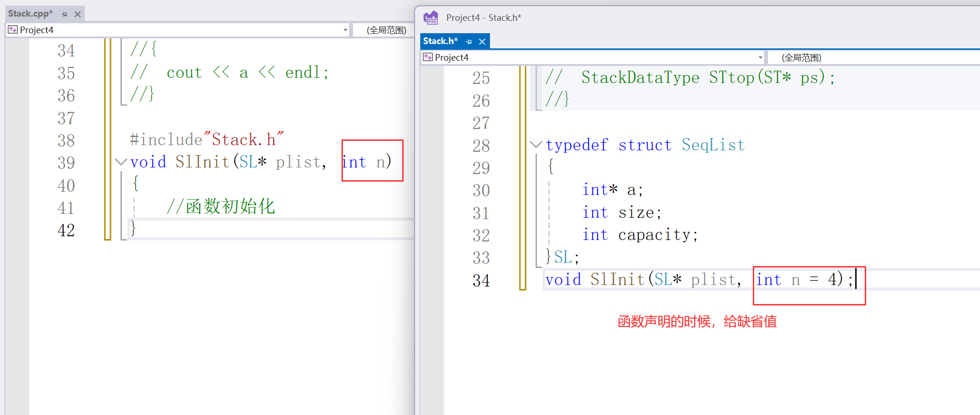The width and height of the screenshot is (980, 415).
Task: Open the Project4 dropdown in Stack.h window
Action: point(760,57)
